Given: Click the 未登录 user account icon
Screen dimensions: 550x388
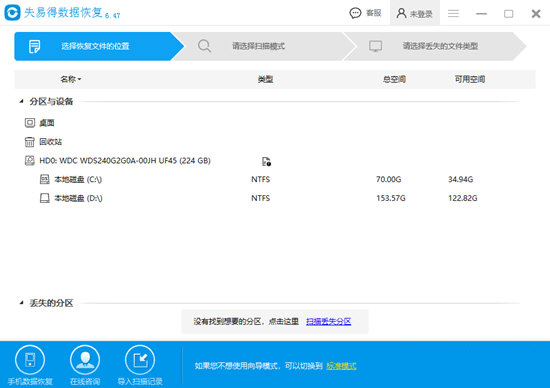Looking at the screenshot, I should 401,13.
